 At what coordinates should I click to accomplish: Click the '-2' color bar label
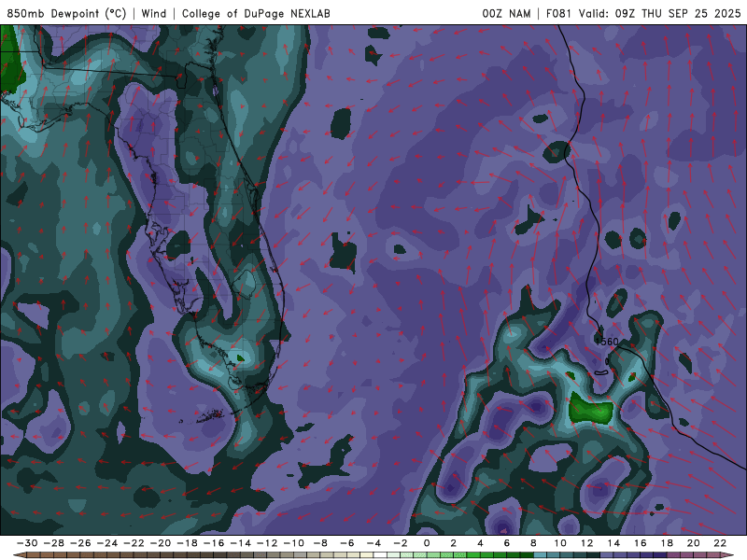[x=401, y=543]
